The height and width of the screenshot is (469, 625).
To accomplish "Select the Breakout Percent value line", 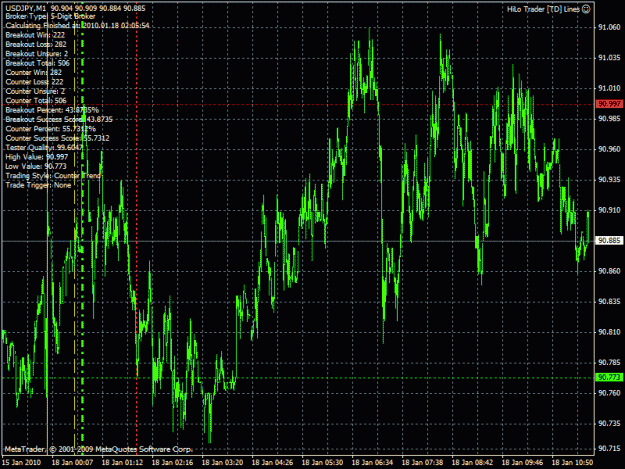I will click(52, 110).
